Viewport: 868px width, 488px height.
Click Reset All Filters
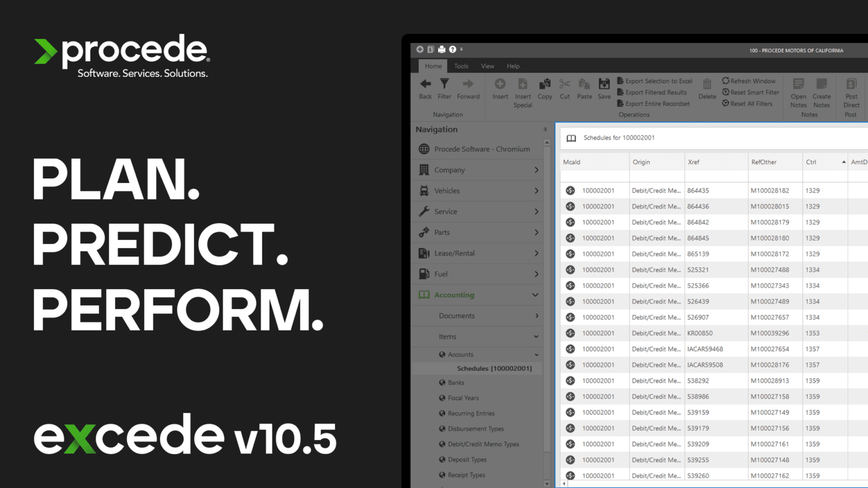coord(747,103)
